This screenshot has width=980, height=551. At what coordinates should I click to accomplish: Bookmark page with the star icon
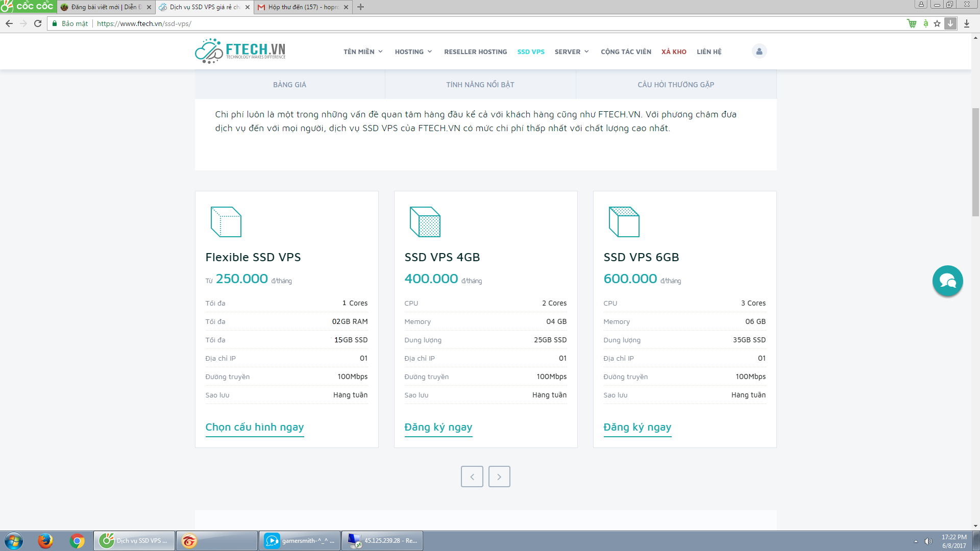click(937, 23)
